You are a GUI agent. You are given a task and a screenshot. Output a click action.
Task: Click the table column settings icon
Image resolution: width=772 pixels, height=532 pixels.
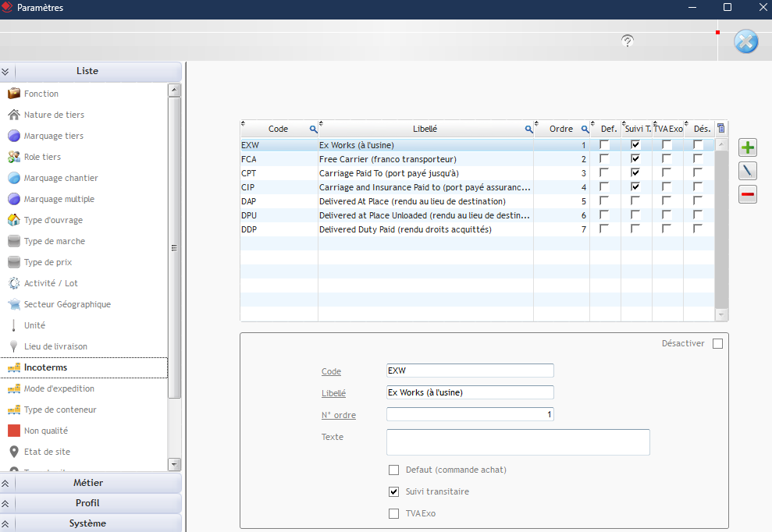click(x=721, y=129)
